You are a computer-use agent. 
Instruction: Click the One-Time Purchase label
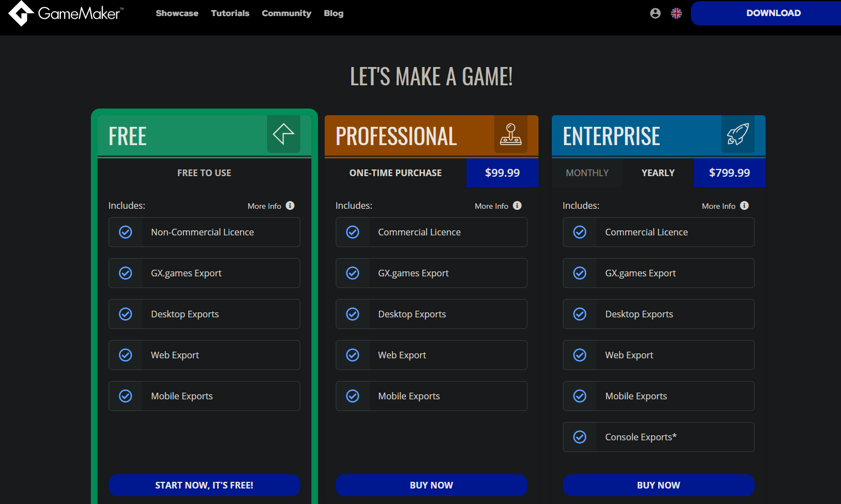396,173
